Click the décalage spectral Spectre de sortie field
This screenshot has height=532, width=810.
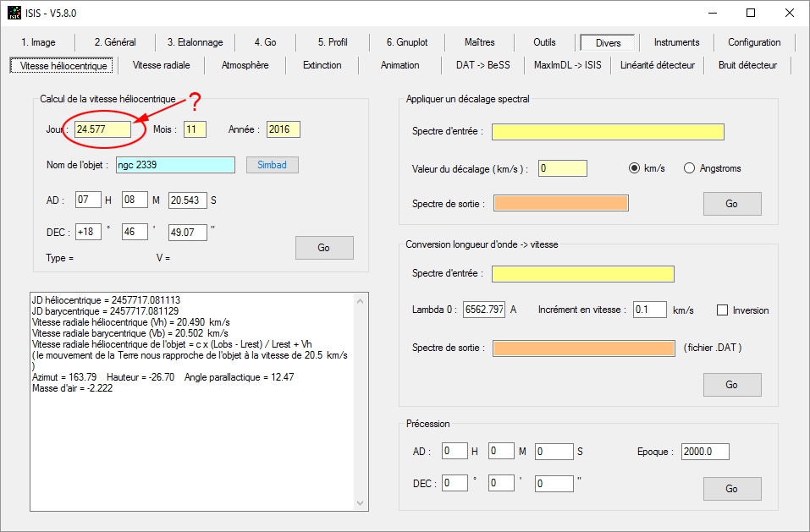[561, 203]
